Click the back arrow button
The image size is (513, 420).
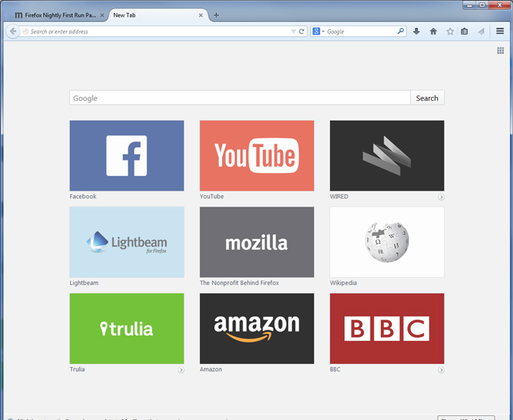12,32
